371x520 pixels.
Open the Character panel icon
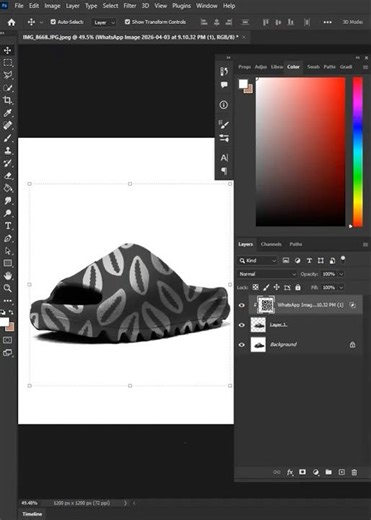224,157
